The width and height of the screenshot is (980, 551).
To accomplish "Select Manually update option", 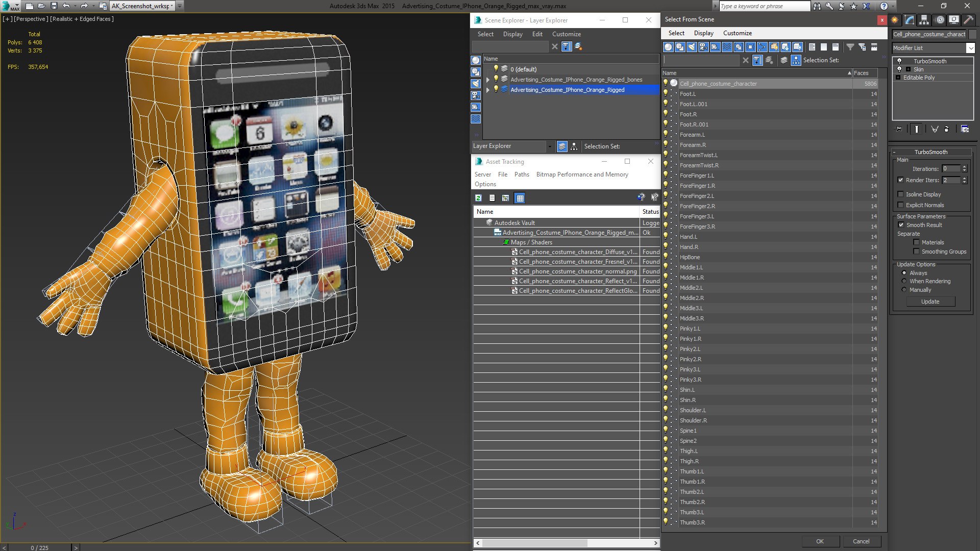I will coord(904,290).
